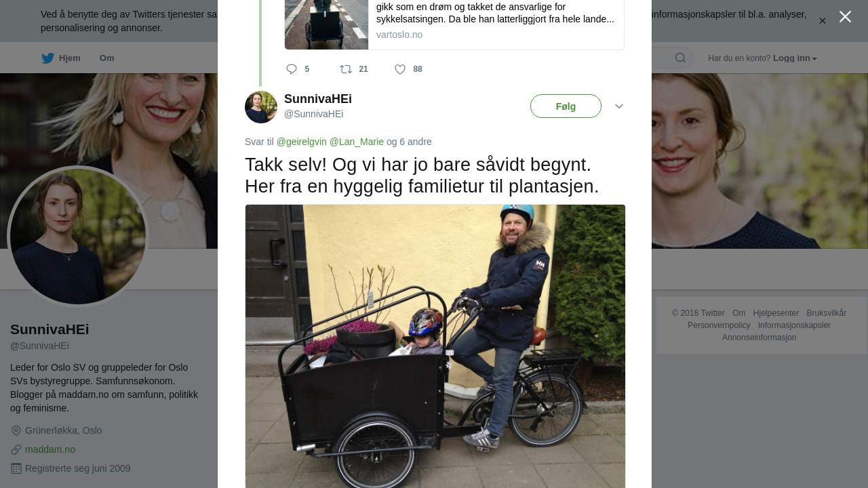The image size is (868, 488).
Task: Dismiss the cookie notice small X
Action: pyautogui.click(x=823, y=21)
